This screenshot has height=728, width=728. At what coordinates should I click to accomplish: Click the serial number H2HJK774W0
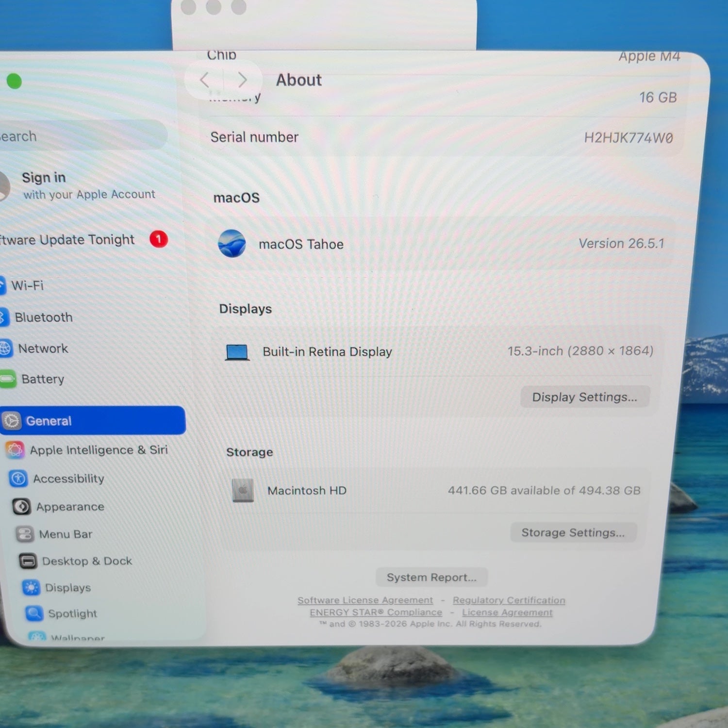[x=629, y=138]
